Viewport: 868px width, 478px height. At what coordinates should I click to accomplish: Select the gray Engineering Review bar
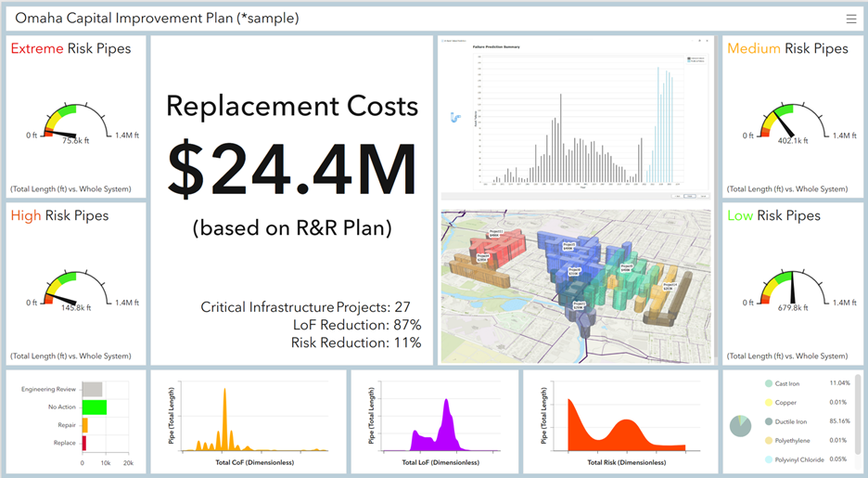point(92,389)
